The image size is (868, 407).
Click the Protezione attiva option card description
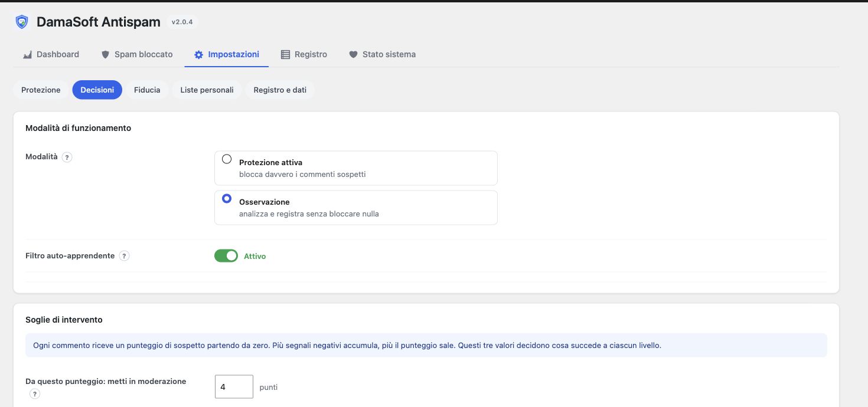click(302, 175)
